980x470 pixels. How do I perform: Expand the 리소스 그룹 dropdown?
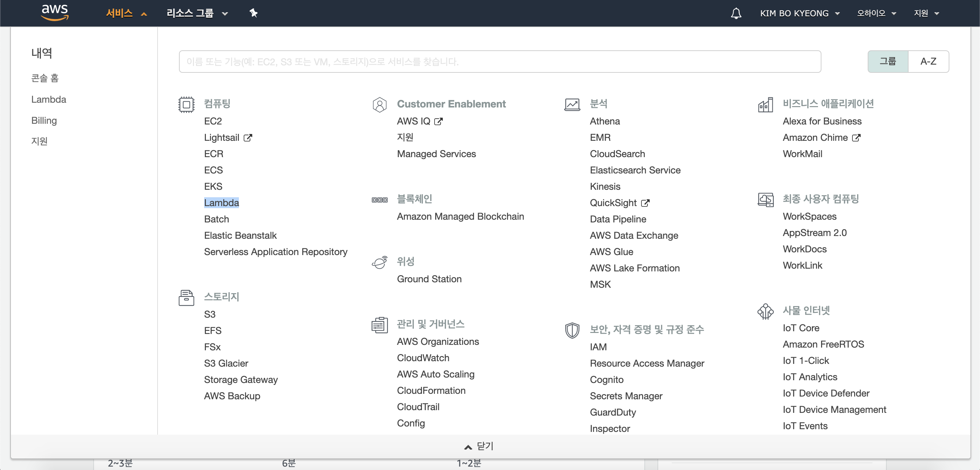197,13
